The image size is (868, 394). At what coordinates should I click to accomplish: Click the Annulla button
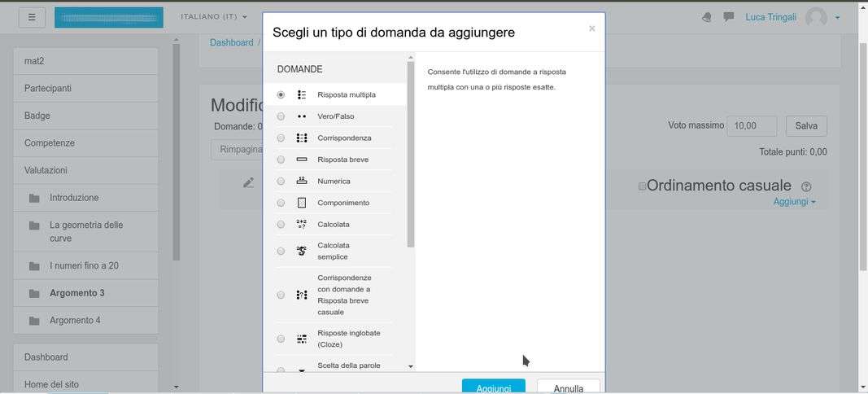(569, 386)
